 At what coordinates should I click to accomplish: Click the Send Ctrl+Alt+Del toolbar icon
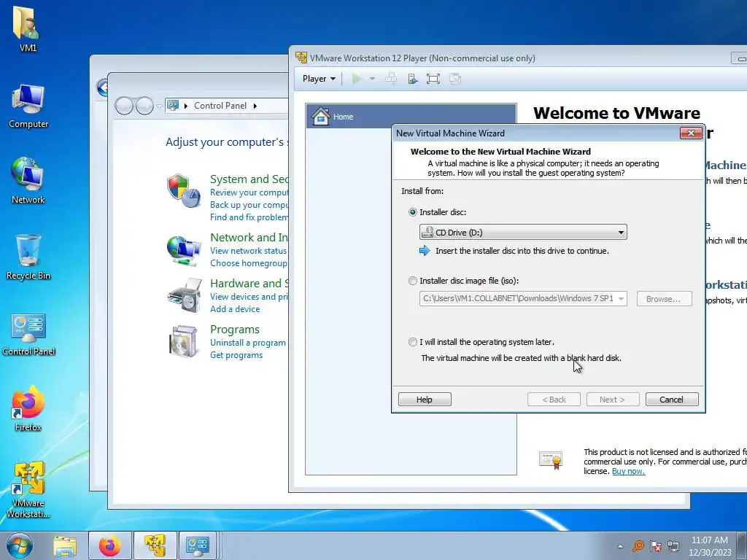click(391, 79)
